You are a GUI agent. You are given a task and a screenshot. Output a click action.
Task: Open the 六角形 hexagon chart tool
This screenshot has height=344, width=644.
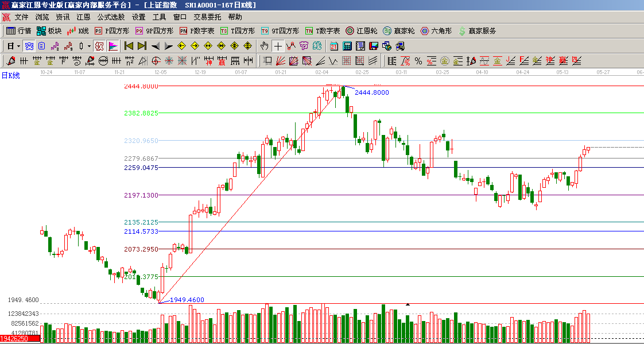436,31
